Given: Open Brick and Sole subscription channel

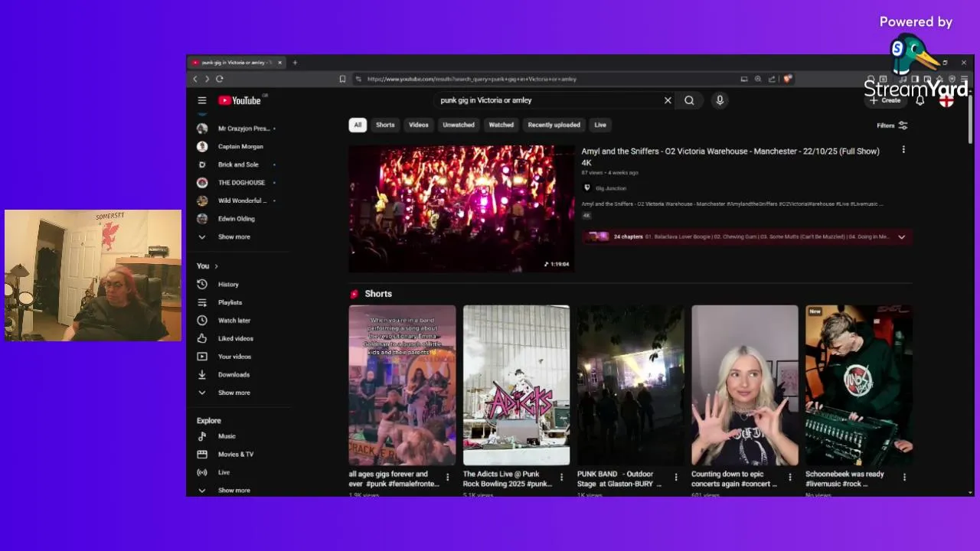Looking at the screenshot, I should tap(237, 165).
